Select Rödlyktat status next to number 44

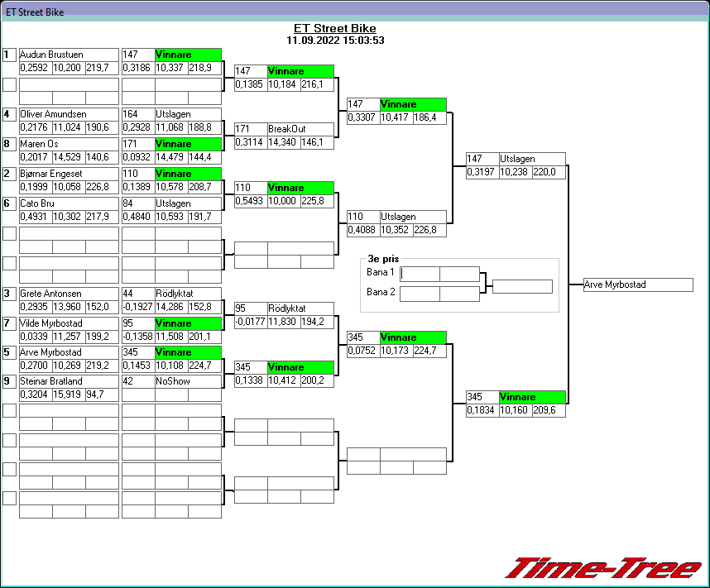188,294
